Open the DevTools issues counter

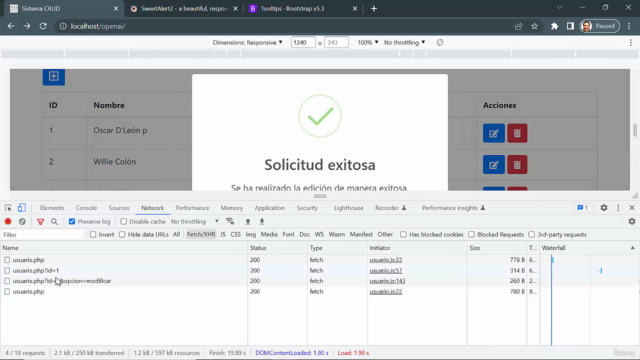(x=582, y=208)
